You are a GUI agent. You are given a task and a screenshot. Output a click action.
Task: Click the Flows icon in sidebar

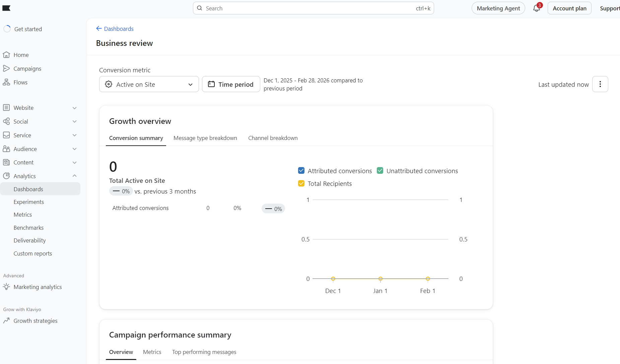point(7,82)
